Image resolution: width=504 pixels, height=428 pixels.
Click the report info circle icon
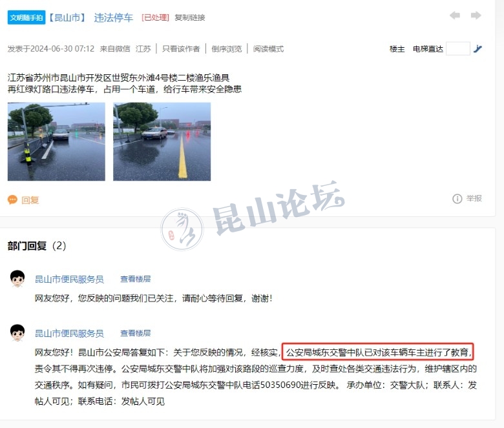pos(457,199)
